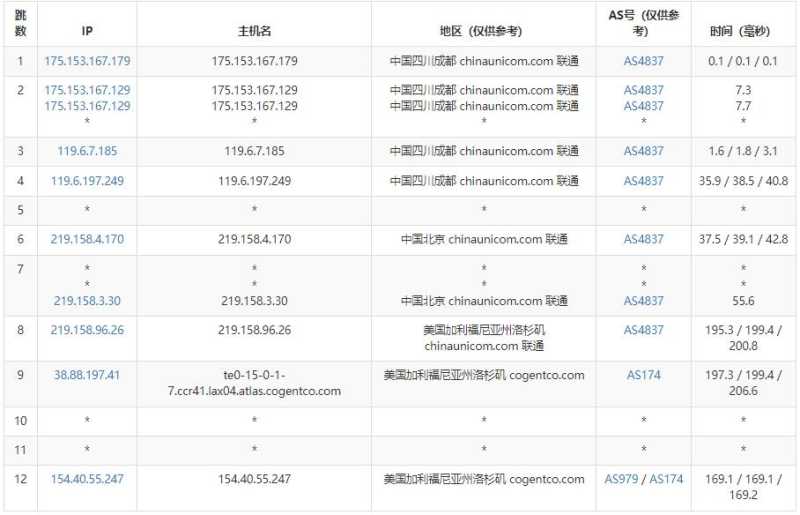Select the time value 37.5 / 39.1 / 42.8
The width and height of the screenshot is (800, 515).
point(743,239)
